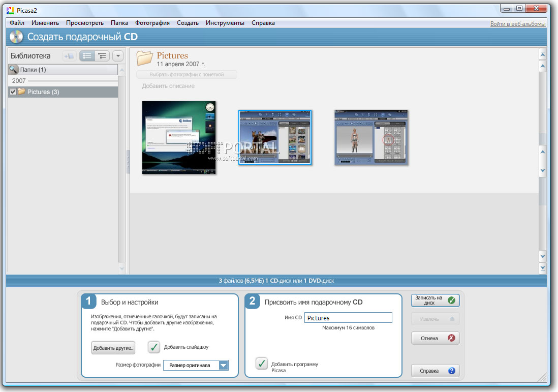Screen dimensions: 558x392
Task: Collapse the Папки (1) section header
Action: click(x=63, y=70)
